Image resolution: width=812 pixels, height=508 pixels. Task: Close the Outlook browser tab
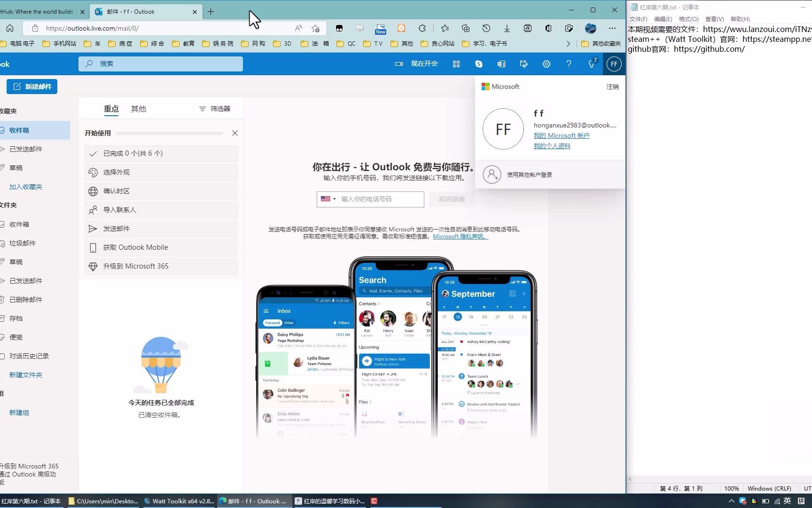point(195,12)
